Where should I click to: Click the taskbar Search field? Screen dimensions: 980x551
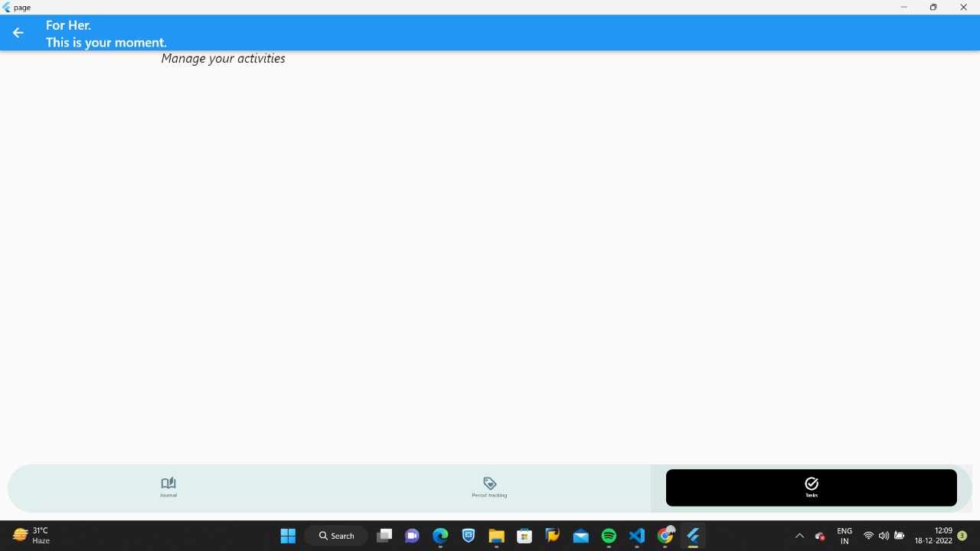[335, 536]
